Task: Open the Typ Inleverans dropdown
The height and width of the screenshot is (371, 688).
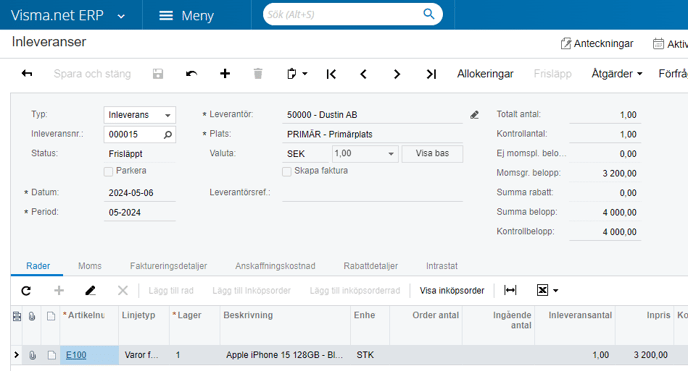Action: [140, 115]
